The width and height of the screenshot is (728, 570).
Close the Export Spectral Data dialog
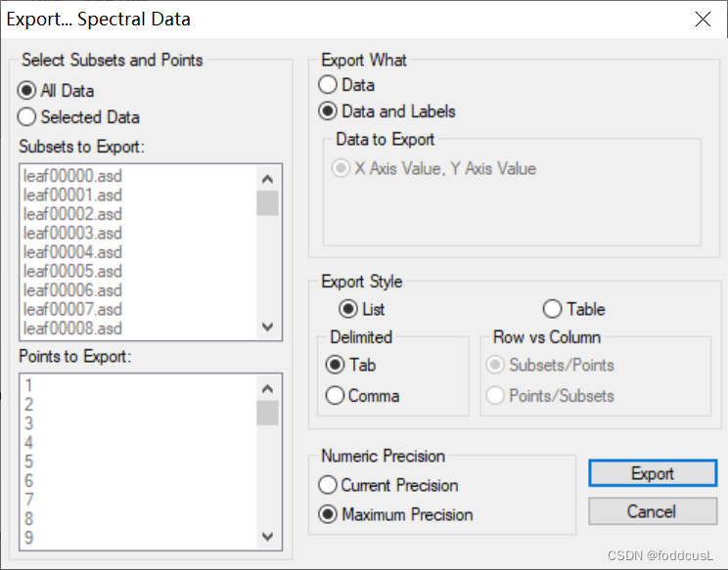tap(703, 19)
